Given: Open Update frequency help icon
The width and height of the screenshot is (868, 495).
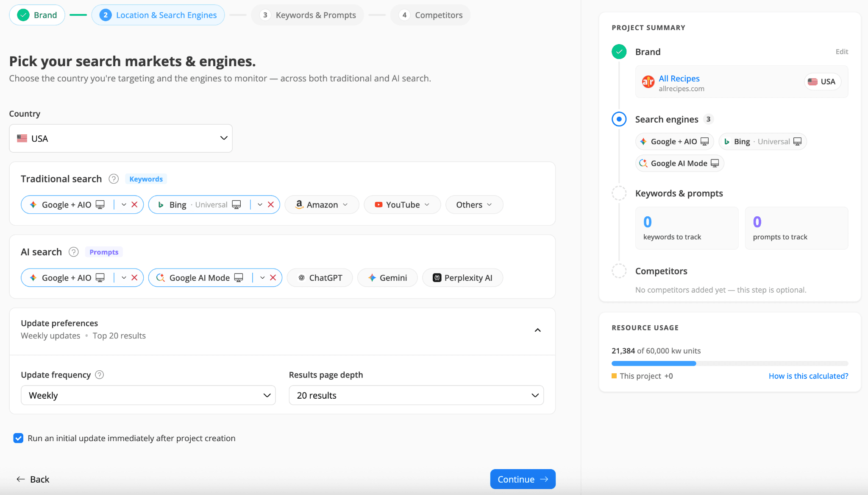Looking at the screenshot, I should click(100, 375).
